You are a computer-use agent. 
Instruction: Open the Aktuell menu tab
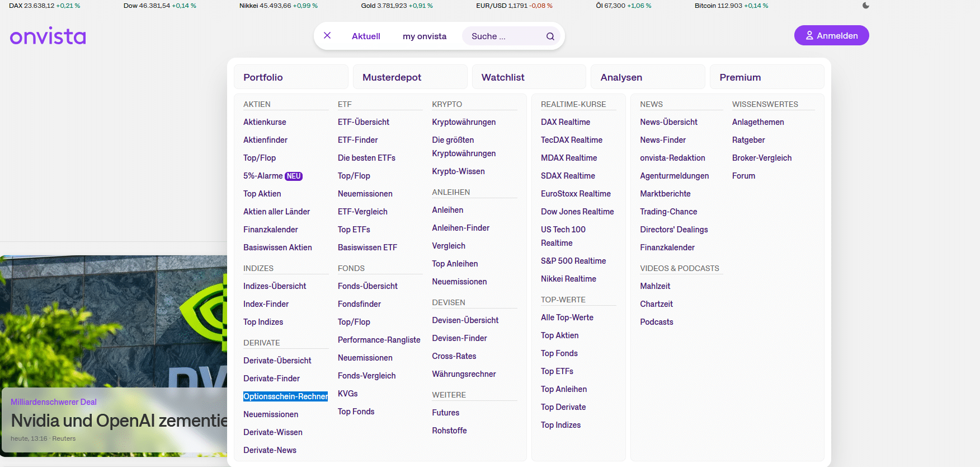(x=366, y=36)
